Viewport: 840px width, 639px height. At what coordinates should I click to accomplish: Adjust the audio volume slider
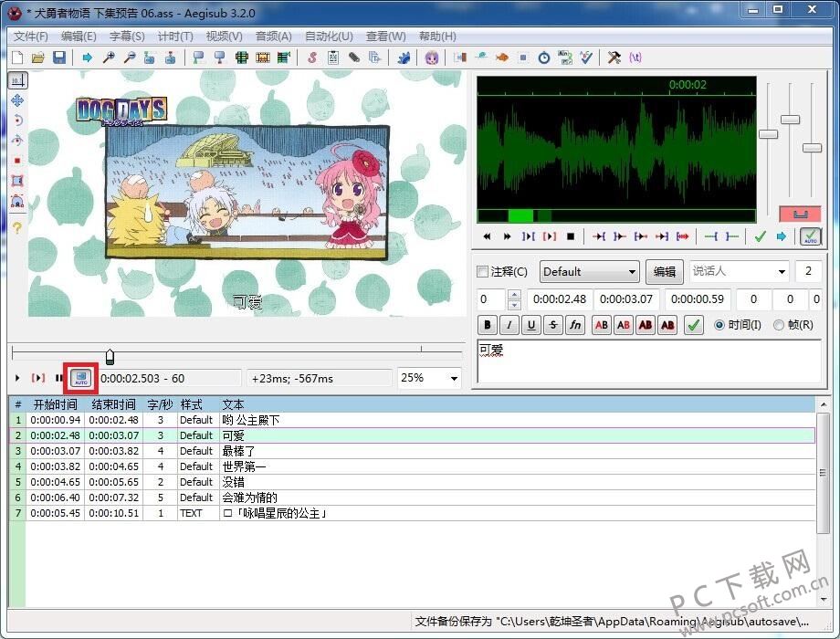812,148
